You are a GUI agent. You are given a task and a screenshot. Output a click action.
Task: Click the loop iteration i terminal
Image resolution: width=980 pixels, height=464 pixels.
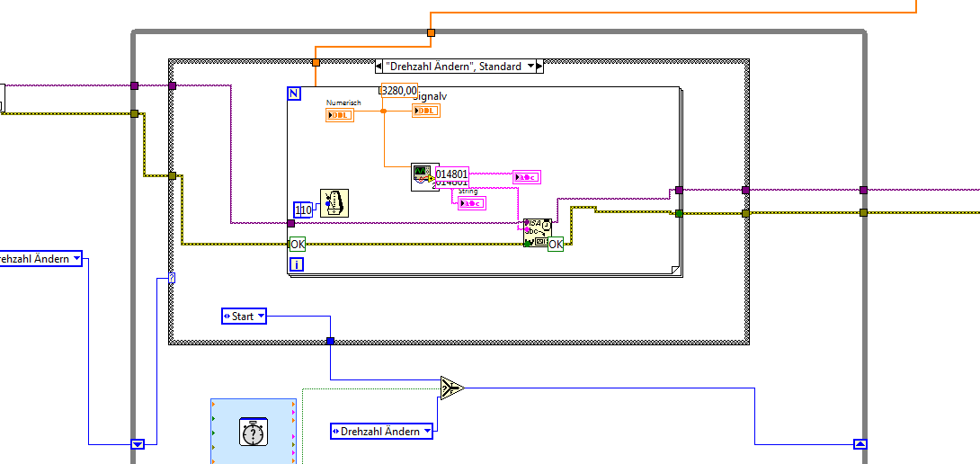tap(297, 265)
